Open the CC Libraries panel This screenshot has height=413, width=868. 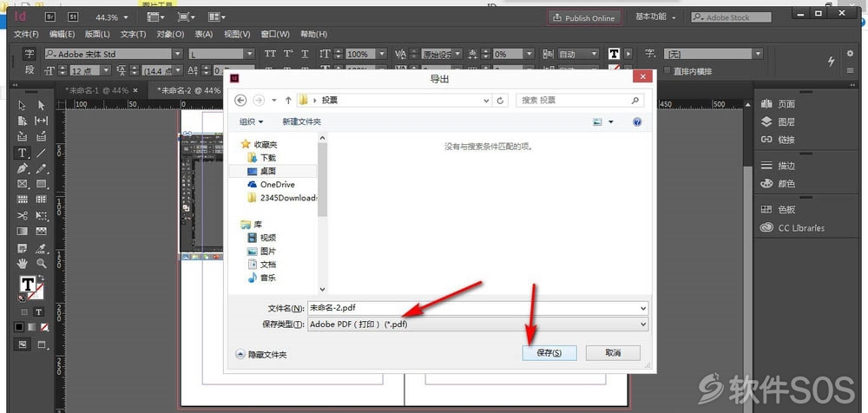792,227
